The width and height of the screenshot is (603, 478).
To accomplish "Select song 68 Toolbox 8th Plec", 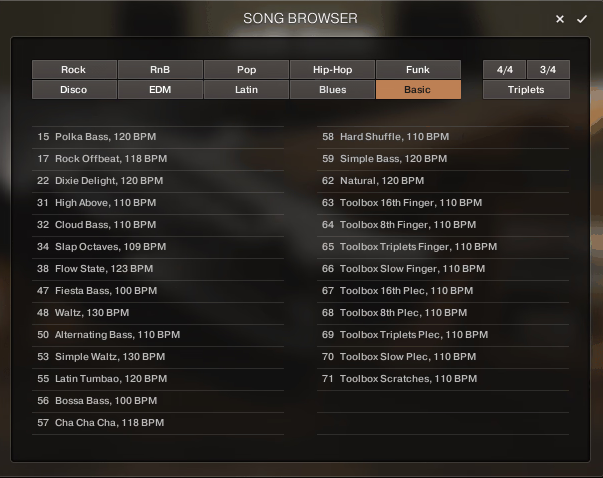I will pyautogui.click(x=443, y=313).
